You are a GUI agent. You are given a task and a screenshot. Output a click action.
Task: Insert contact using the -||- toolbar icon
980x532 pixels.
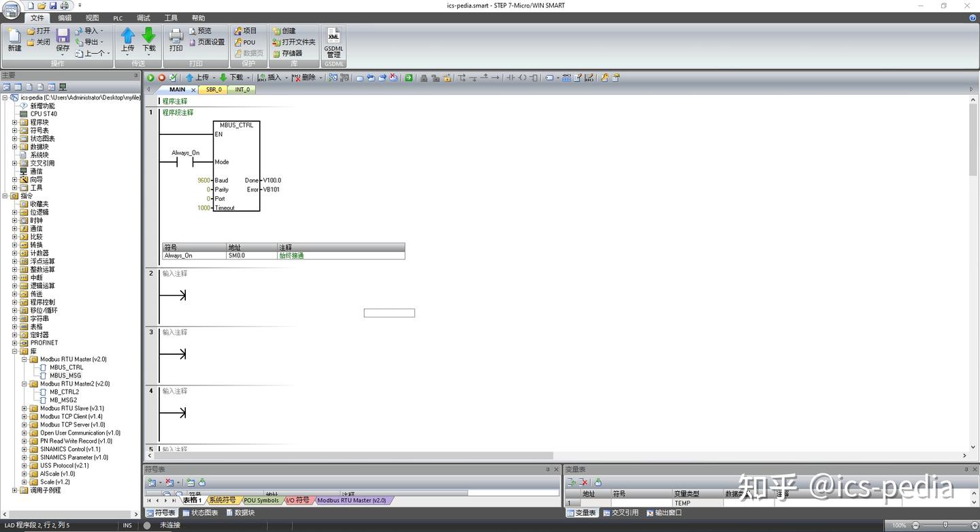[511, 78]
